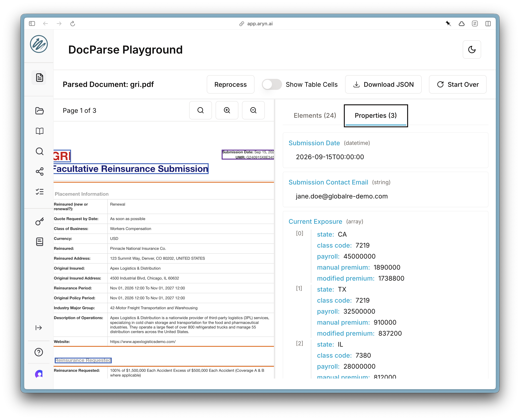Open the task checklist icon
Screen dimensions: 520x420
tap(39, 192)
